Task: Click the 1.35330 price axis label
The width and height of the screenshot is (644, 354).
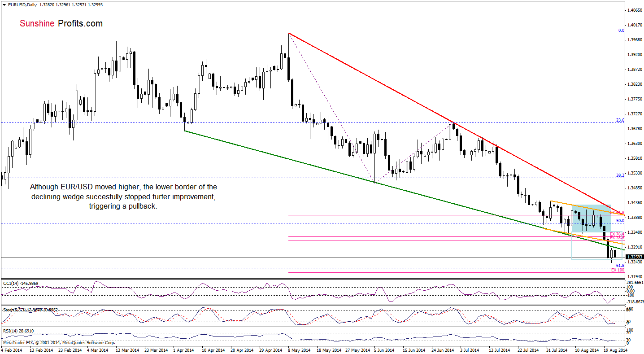Action: coord(635,173)
